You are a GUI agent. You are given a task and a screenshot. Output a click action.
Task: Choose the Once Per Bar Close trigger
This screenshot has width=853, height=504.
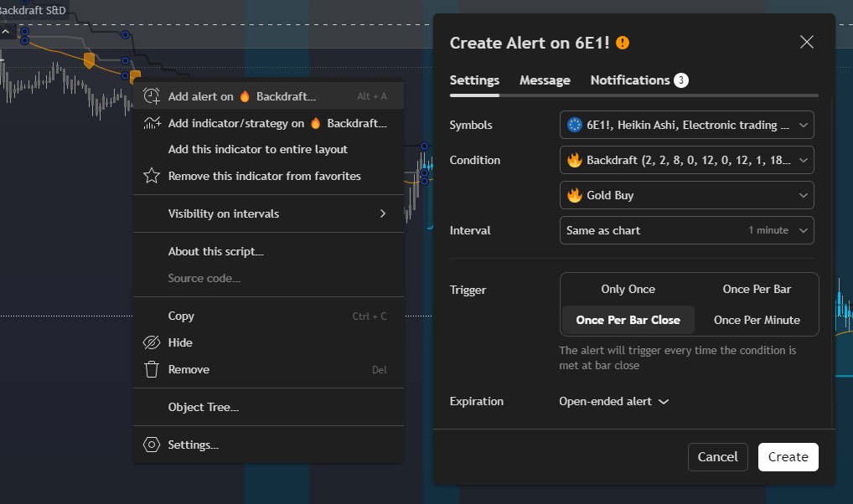628,320
